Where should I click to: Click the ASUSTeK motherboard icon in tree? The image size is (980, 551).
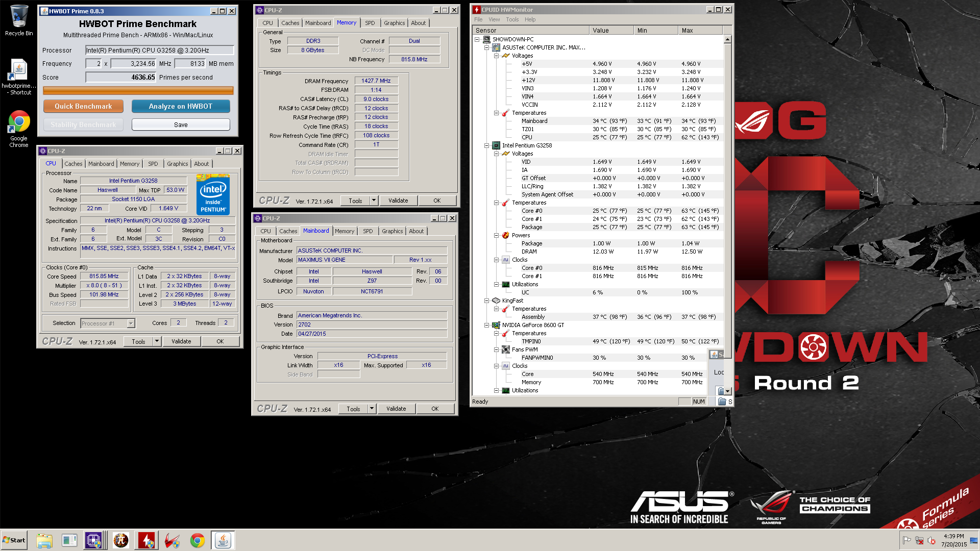[496, 47]
